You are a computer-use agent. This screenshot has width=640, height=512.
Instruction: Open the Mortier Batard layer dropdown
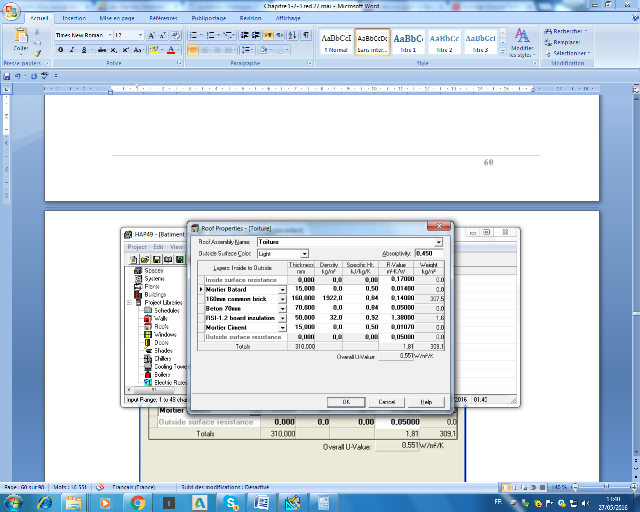click(283, 289)
